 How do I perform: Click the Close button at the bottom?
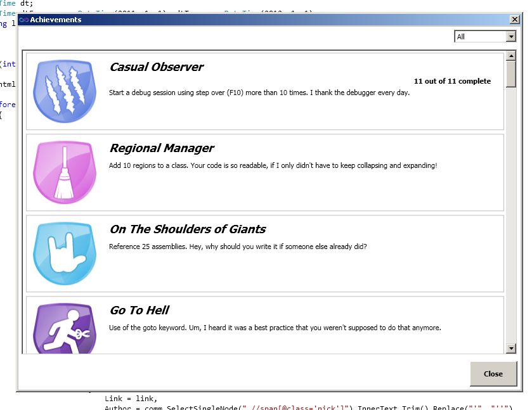point(493,374)
